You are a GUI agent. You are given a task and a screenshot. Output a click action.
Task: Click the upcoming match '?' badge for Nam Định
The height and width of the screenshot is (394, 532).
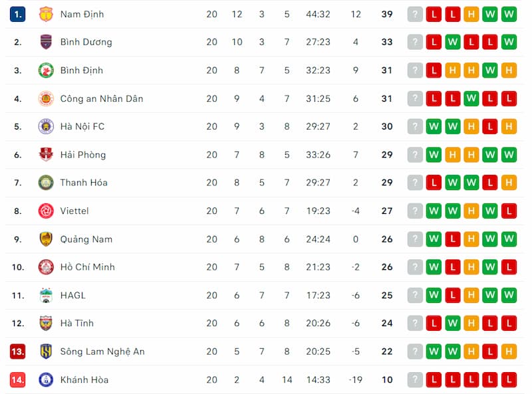(415, 14)
